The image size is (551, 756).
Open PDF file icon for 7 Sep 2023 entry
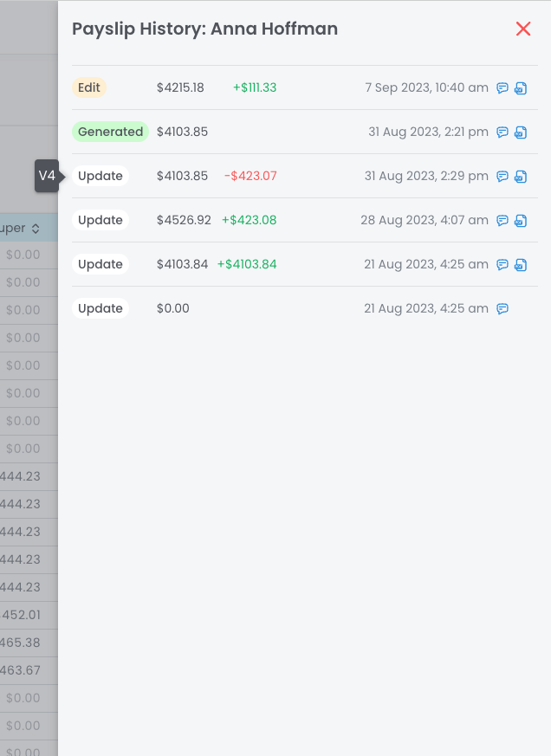click(521, 88)
